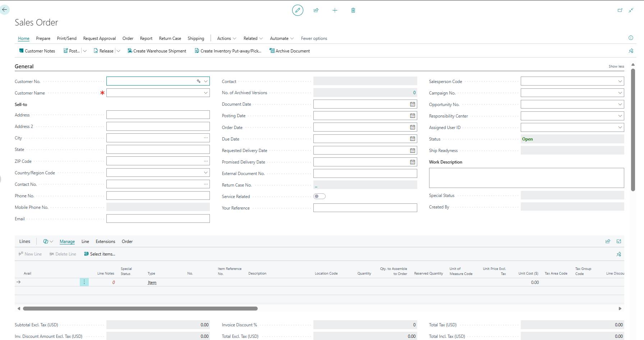Image resolution: width=644 pixels, height=340 pixels.
Task: Click the lines horizontal scrollbar
Action: pos(140,308)
